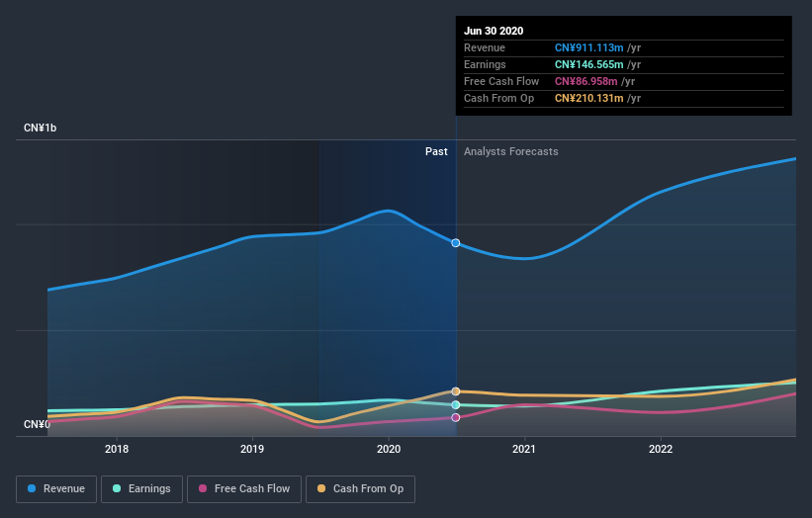Click the 2021 x-axis label
Viewport: 812px width, 518px height.
point(524,449)
